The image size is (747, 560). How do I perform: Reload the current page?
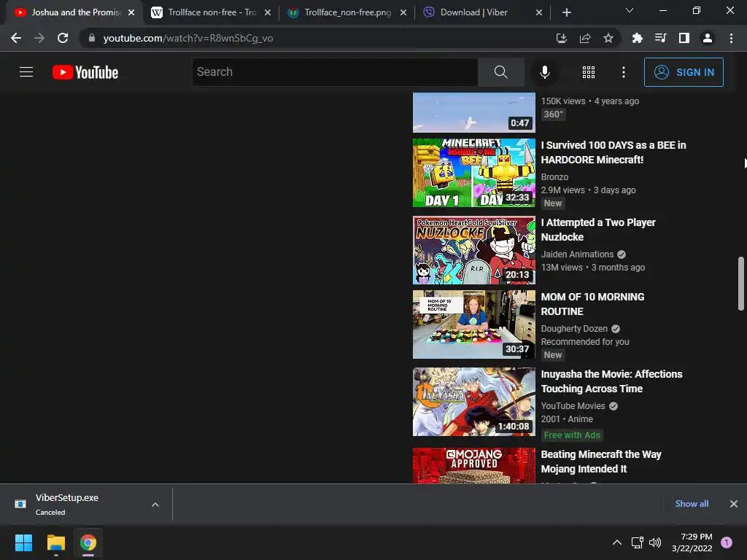63,38
